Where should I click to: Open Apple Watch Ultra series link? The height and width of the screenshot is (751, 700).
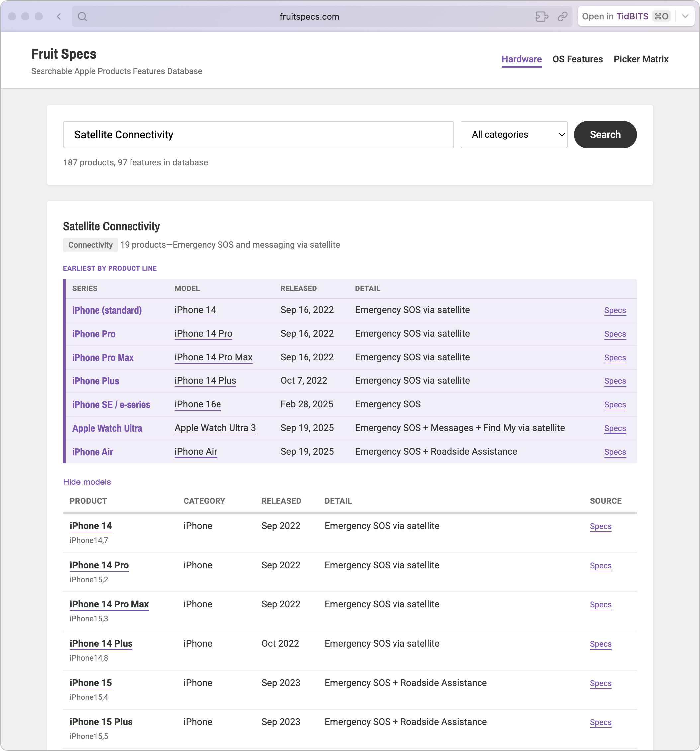coord(107,428)
